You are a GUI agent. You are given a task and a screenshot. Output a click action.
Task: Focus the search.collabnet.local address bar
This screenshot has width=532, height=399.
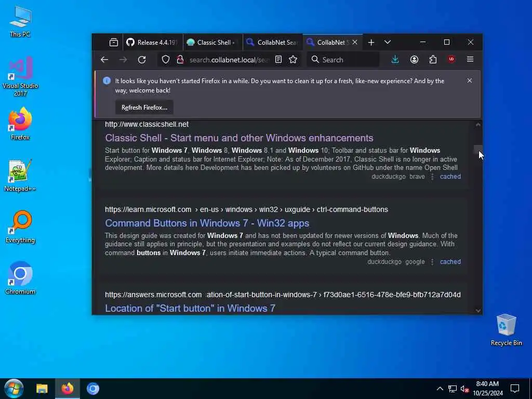[229, 60]
